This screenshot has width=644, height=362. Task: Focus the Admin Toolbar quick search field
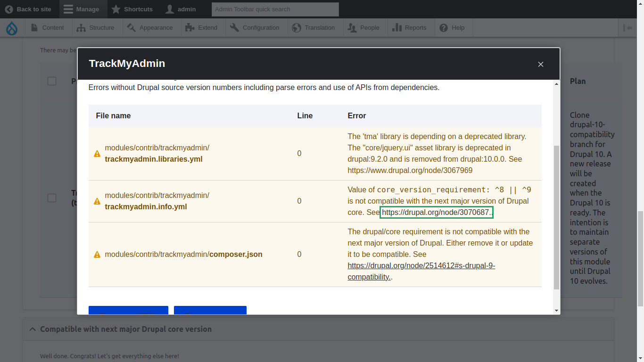[x=275, y=9]
